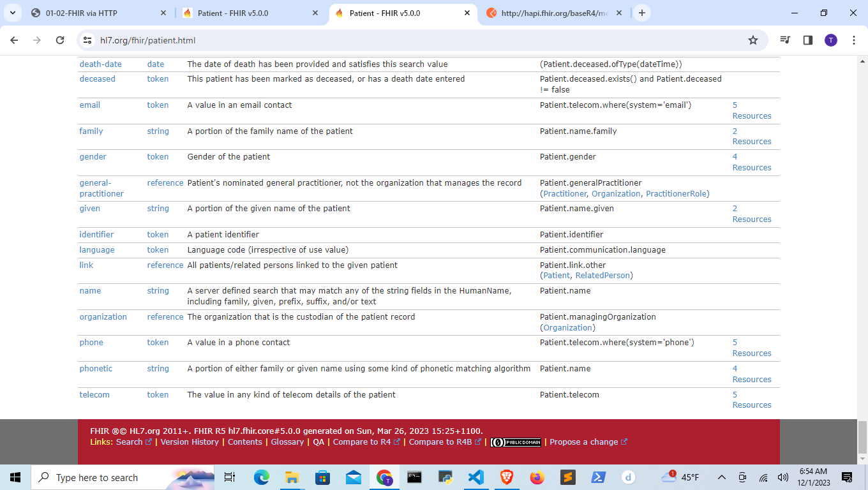
Task: Open the language search parameter link
Action: [97, 249]
